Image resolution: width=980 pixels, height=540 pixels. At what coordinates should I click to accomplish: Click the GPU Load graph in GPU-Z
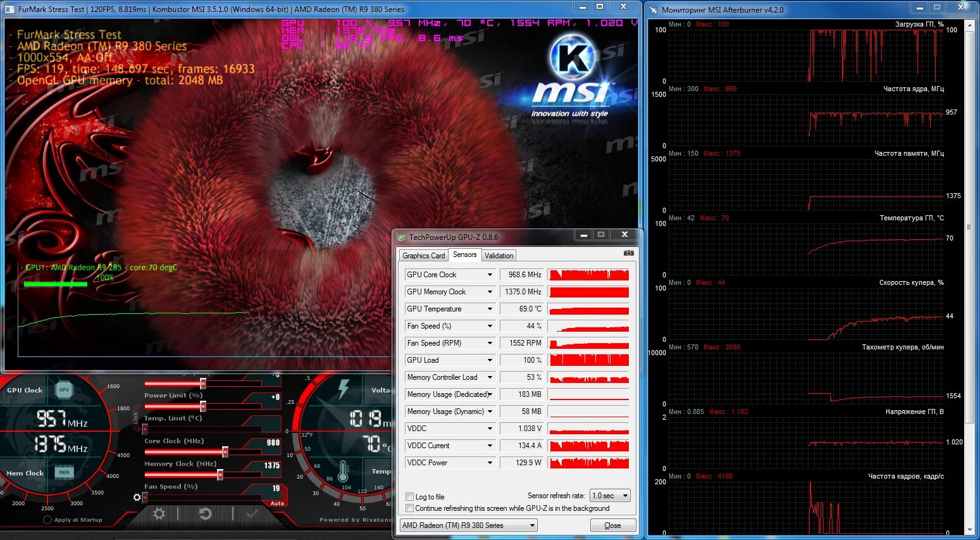[589, 360]
